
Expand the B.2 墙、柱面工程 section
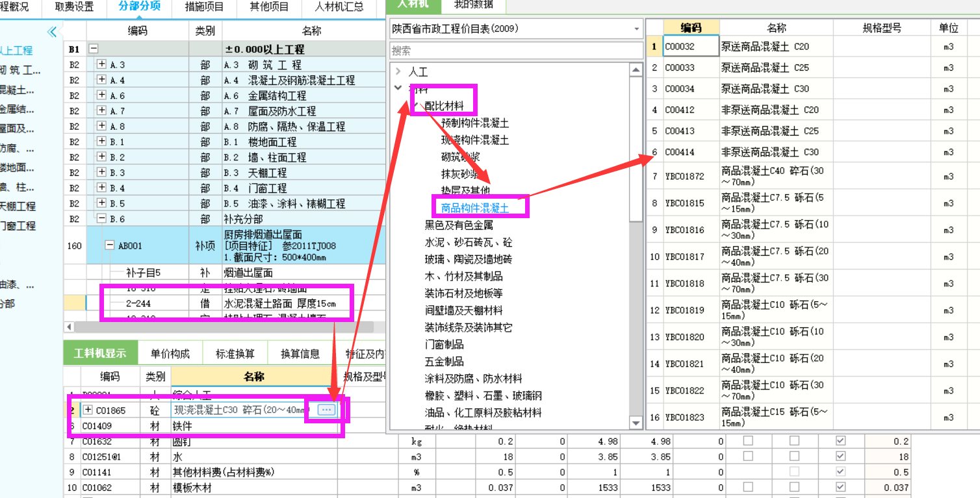tap(101, 156)
